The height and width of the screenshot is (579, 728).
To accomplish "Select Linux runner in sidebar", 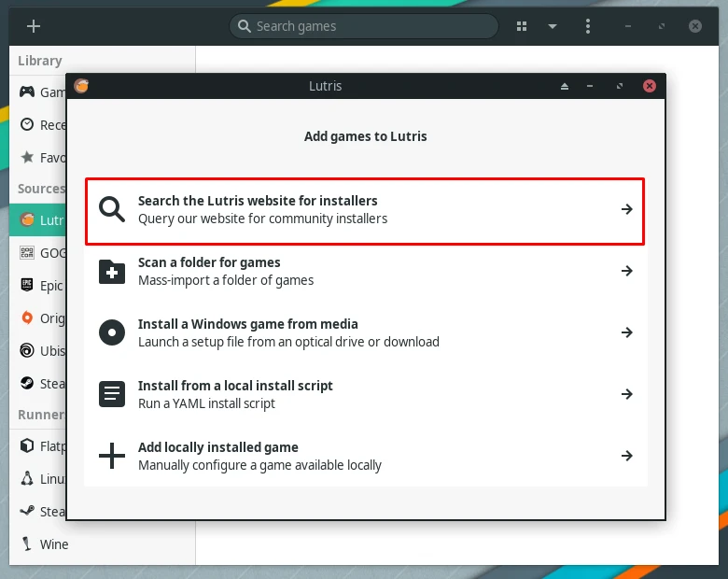I will (x=38, y=479).
